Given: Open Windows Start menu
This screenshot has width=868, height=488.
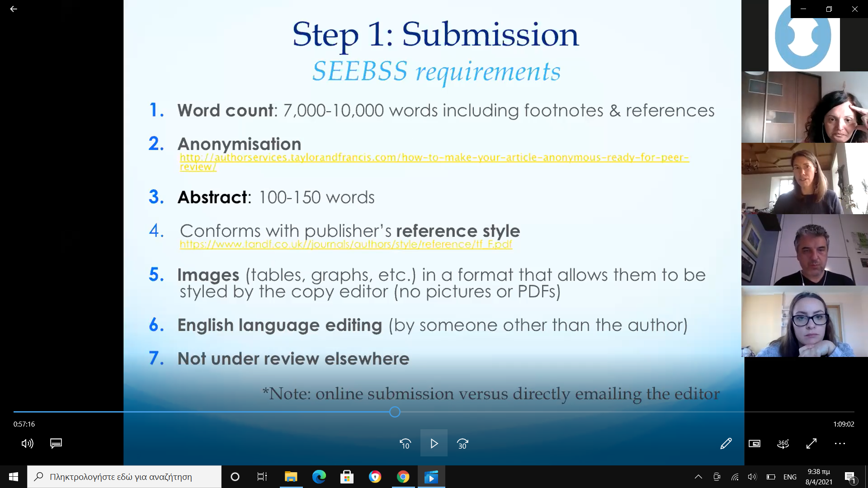Looking at the screenshot, I should pos(14,477).
